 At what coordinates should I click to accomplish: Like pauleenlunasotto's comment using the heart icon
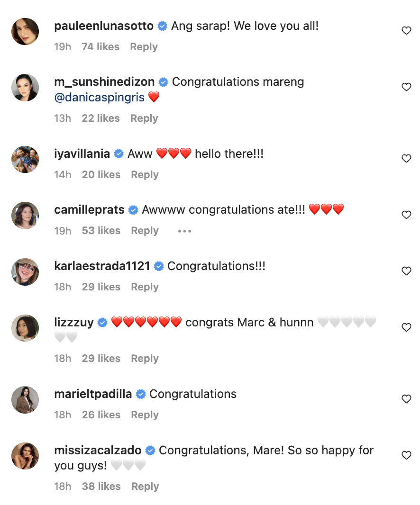point(406,30)
